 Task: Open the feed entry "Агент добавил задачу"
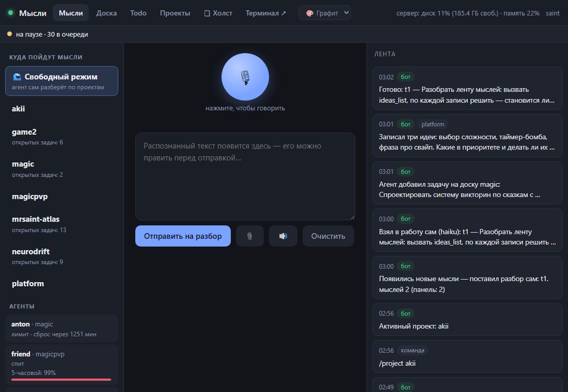(x=467, y=183)
